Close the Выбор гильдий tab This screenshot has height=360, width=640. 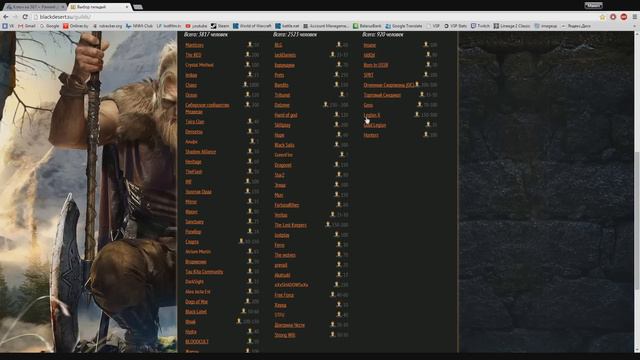coord(127,7)
